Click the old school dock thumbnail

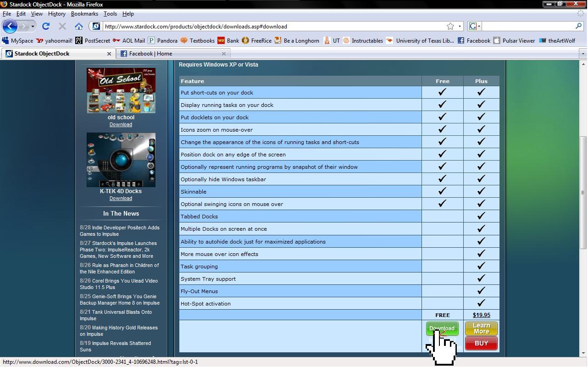coord(121,90)
